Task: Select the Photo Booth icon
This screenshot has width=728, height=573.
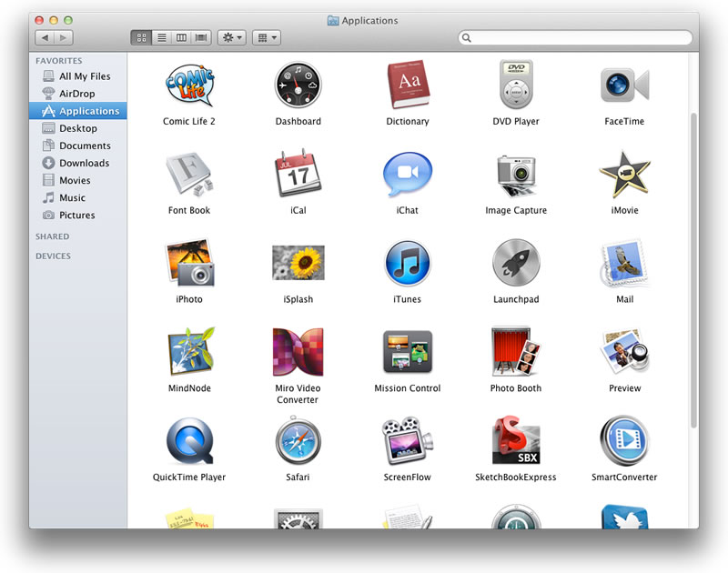Action: point(516,353)
